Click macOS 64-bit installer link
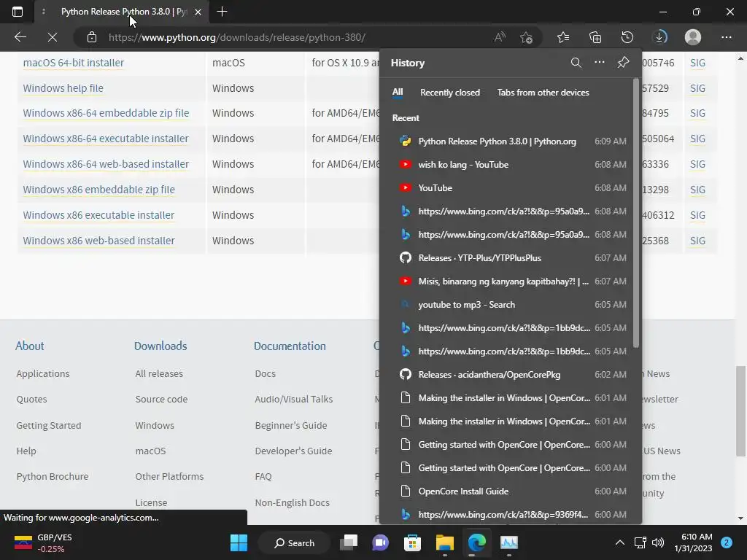747x560 pixels. [x=74, y=63]
